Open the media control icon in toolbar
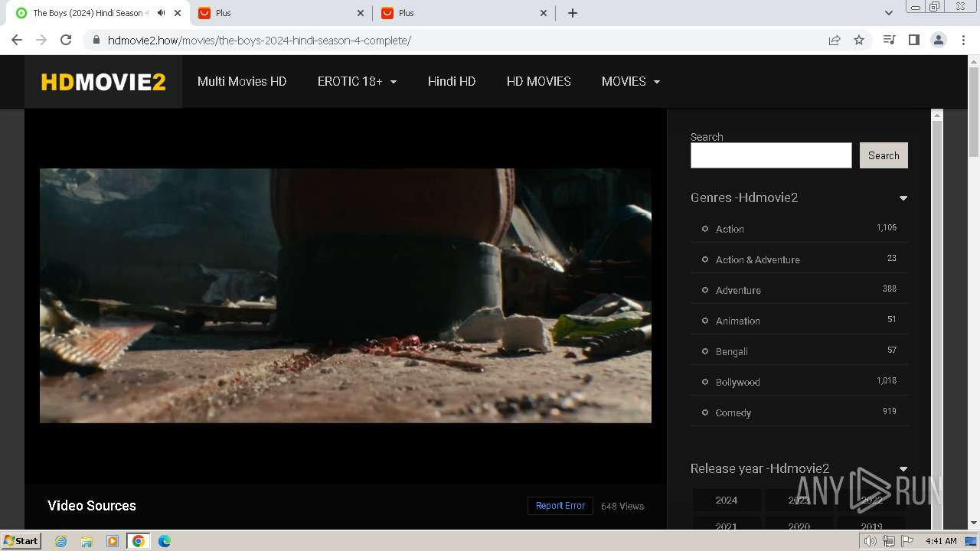The width and height of the screenshot is (980, 551). pyautogui.click(x=889, y=40)
